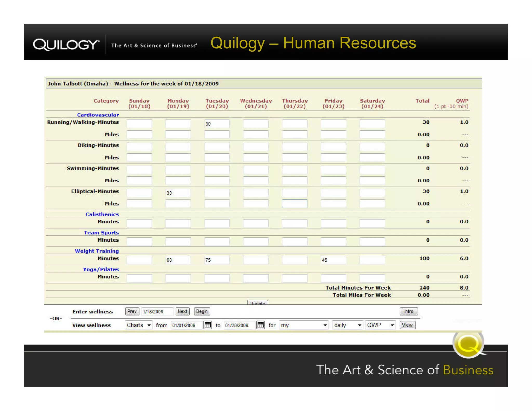Click the Begin button
Image resolution: width=532 pixels, height=411 pixels.
pos(202,311)
